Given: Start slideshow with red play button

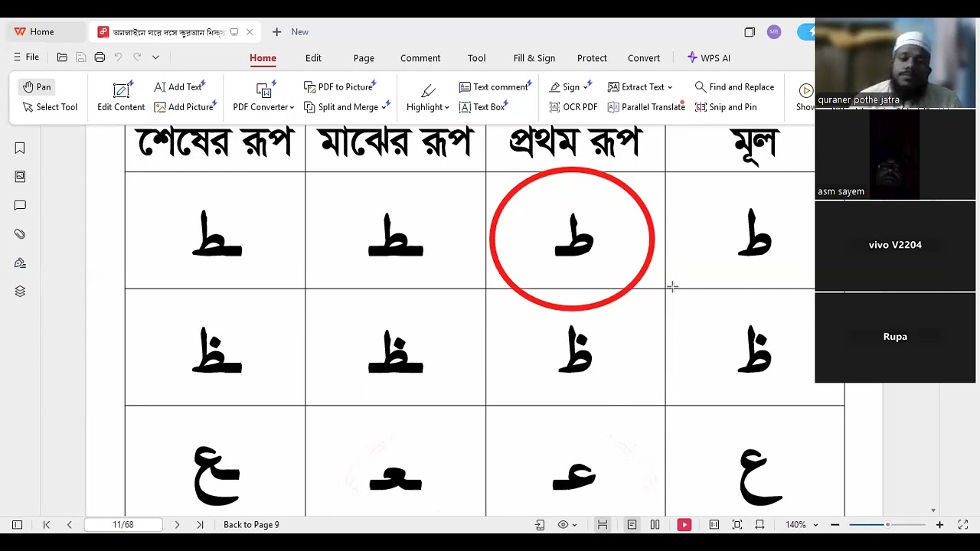Looking at the screenshot, I should (x=684, y=525).
